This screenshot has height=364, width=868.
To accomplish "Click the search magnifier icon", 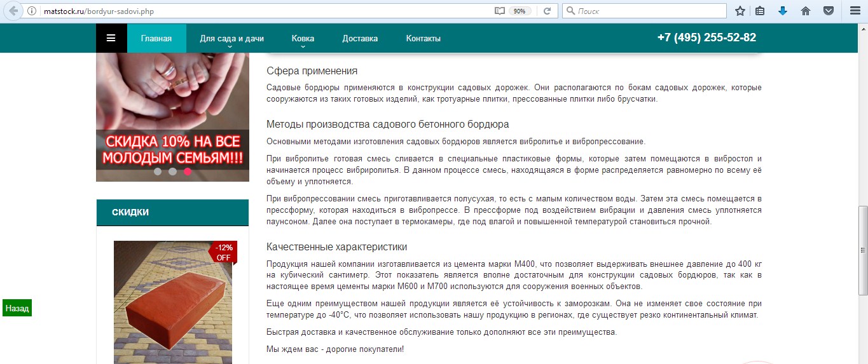I will coord(570,11).
